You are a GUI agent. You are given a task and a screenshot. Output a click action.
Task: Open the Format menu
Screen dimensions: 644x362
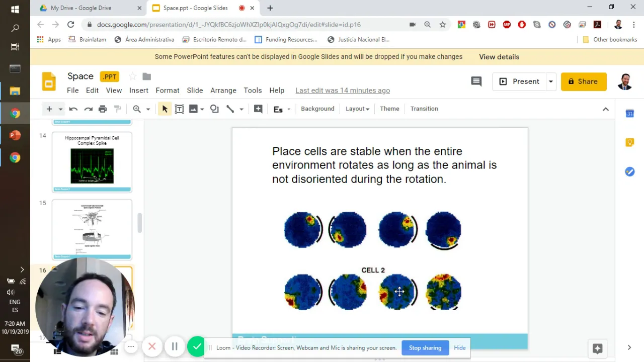(x=168, y=90)
